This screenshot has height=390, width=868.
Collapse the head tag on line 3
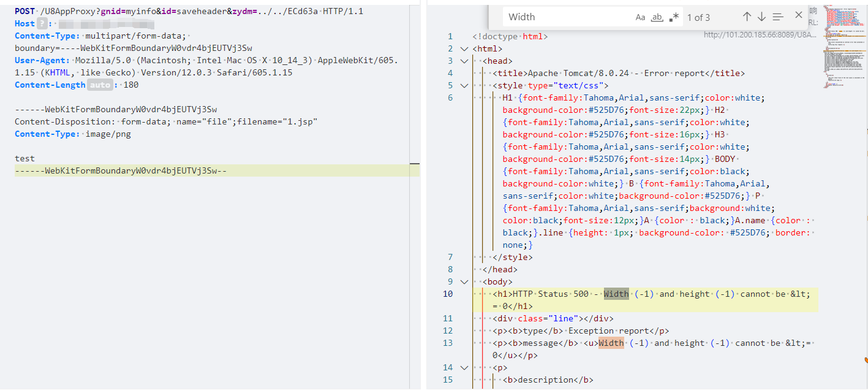point(464,61)
